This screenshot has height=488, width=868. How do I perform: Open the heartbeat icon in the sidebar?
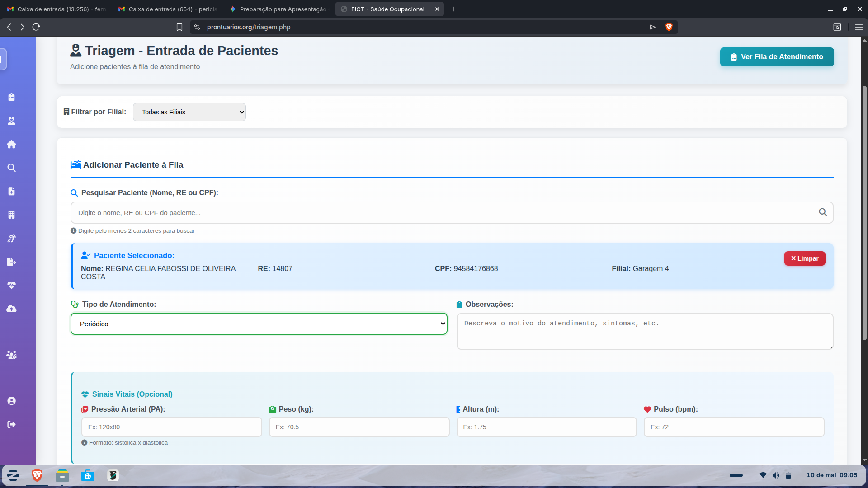12,285
